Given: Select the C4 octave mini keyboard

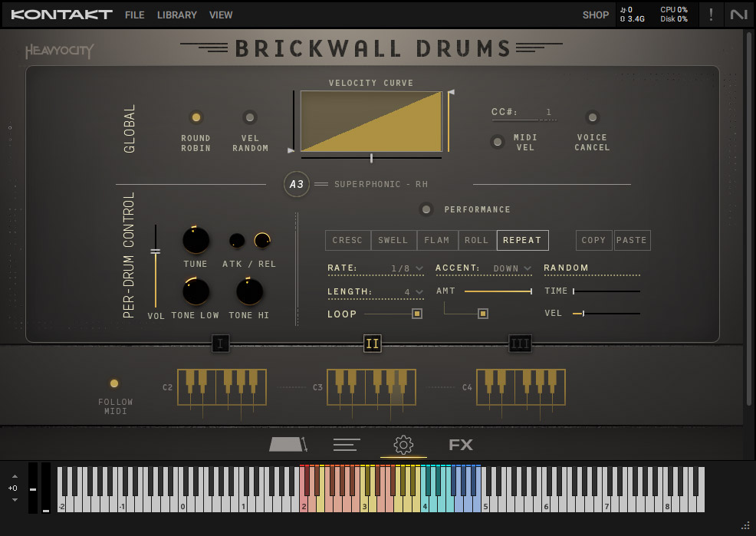Looking at the screenshot, I should point(521,387).
